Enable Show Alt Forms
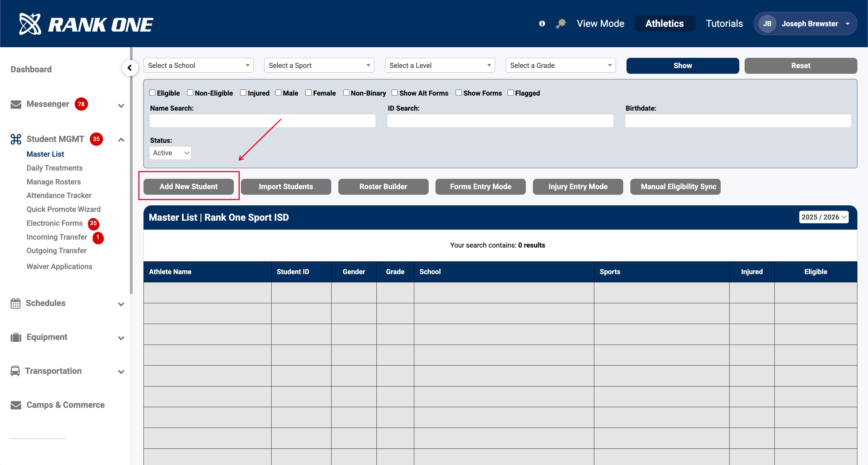The height and width of the screenshot is (465, 868). point(394,93)
